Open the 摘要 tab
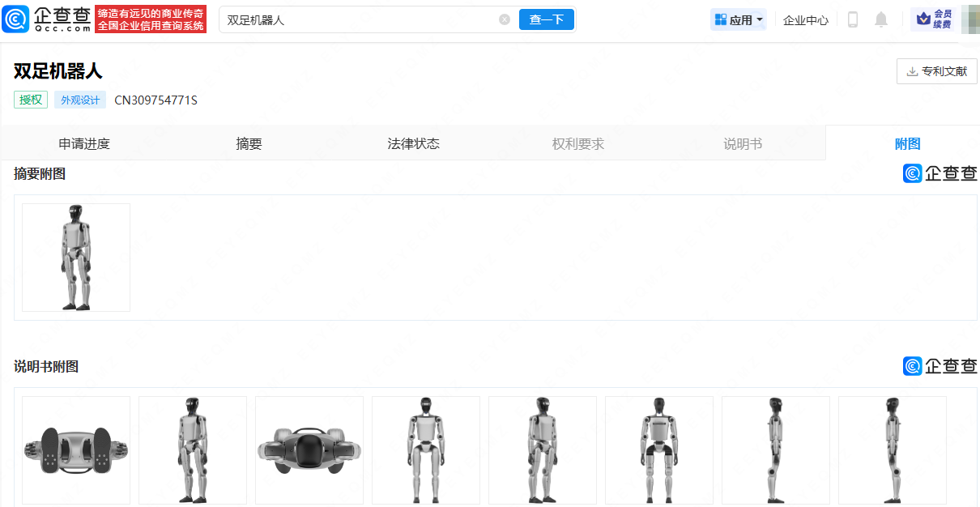980x507 pixels. click(249, 144)
